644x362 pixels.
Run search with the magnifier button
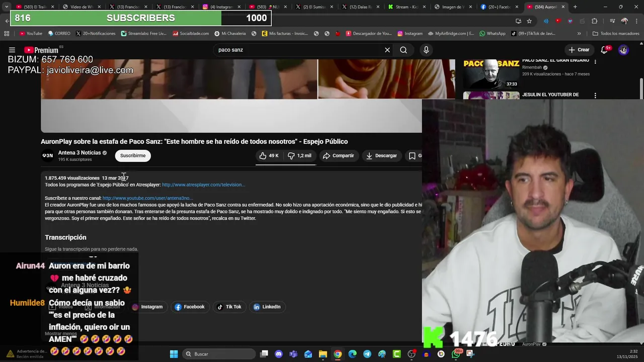404,50
